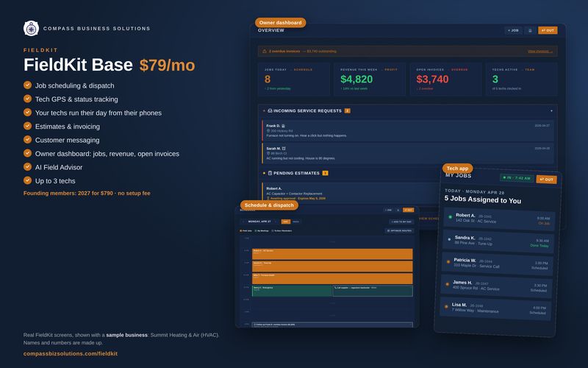
Task: Toggle the third filter checkbox in Schedule
Action: [272, 230]
